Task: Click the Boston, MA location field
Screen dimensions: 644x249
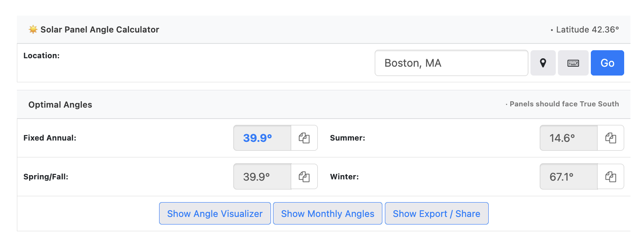Action: coord(451,63)
